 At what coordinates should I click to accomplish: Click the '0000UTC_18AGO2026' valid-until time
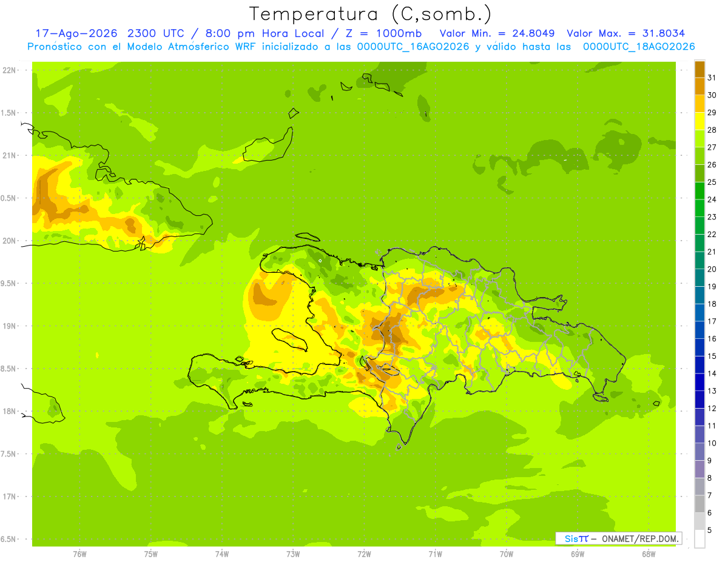639,47
